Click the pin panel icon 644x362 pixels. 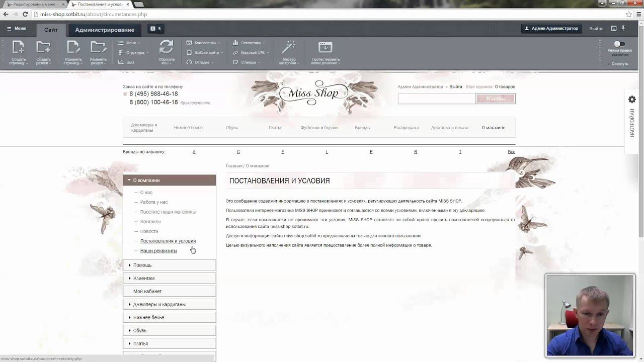623,28
